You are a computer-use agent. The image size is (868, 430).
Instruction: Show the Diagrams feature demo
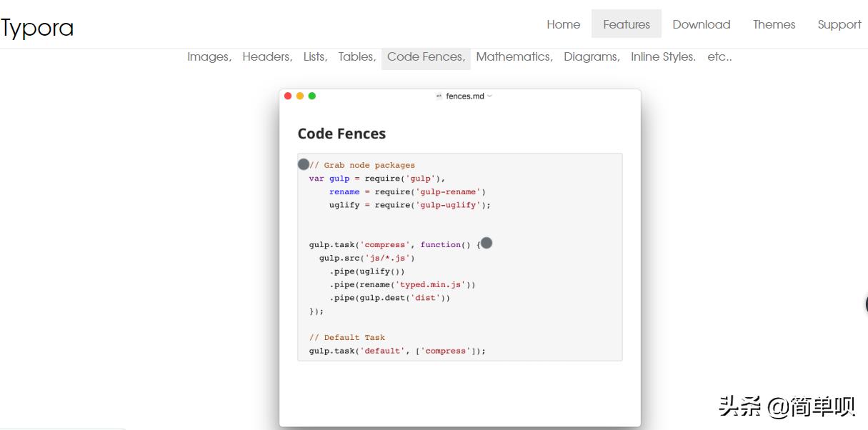point(591,56)
